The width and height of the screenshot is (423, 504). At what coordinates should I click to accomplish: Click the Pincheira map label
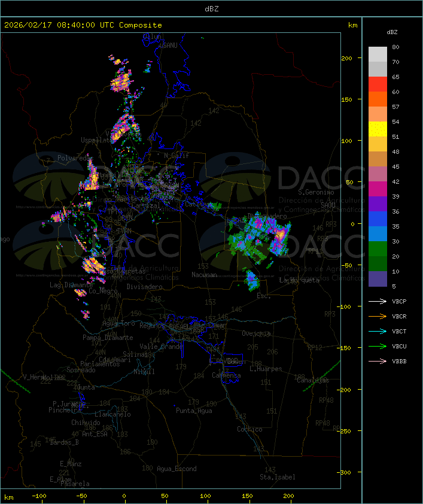click(65, 410)
